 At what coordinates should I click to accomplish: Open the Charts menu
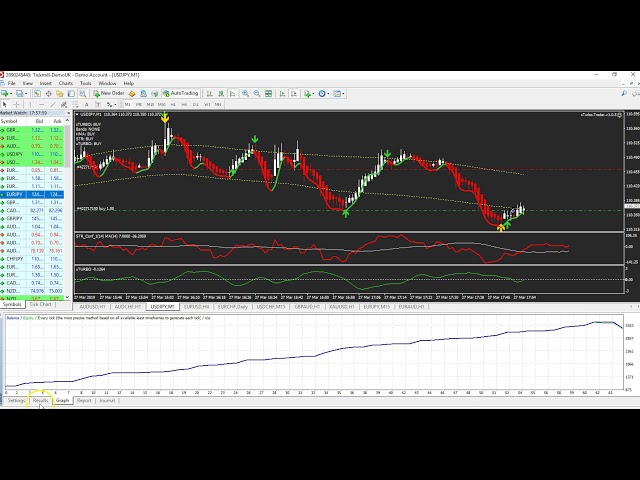62,83
